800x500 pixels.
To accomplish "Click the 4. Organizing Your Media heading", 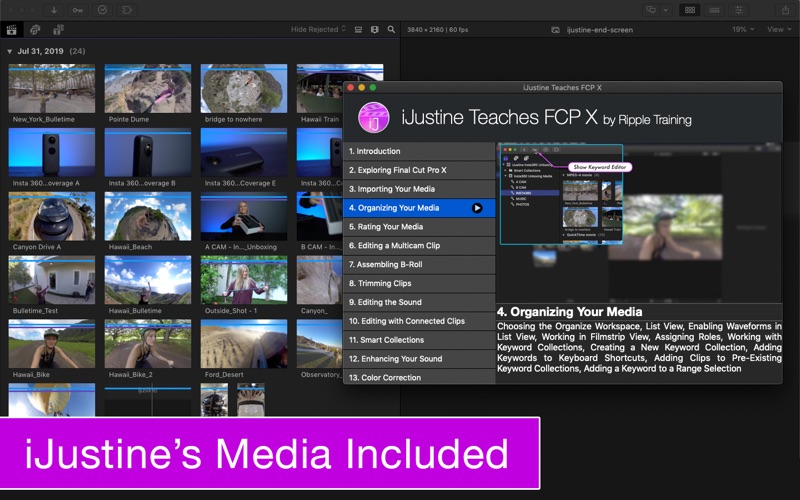I will (x=569, y=312).
